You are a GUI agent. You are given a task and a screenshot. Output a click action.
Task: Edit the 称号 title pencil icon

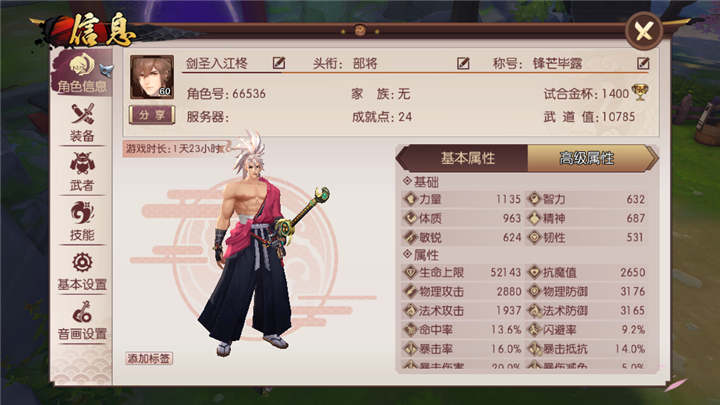click(643, 63)
